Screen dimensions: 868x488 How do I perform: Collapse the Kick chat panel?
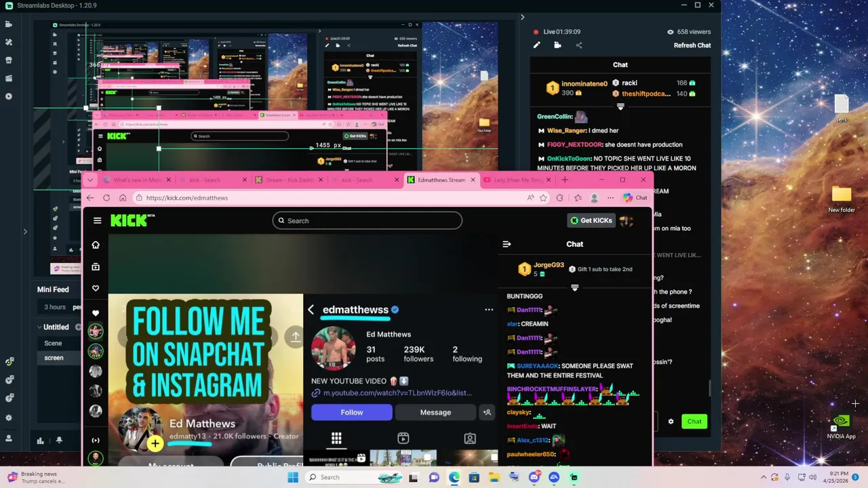(x=507, y=244)
